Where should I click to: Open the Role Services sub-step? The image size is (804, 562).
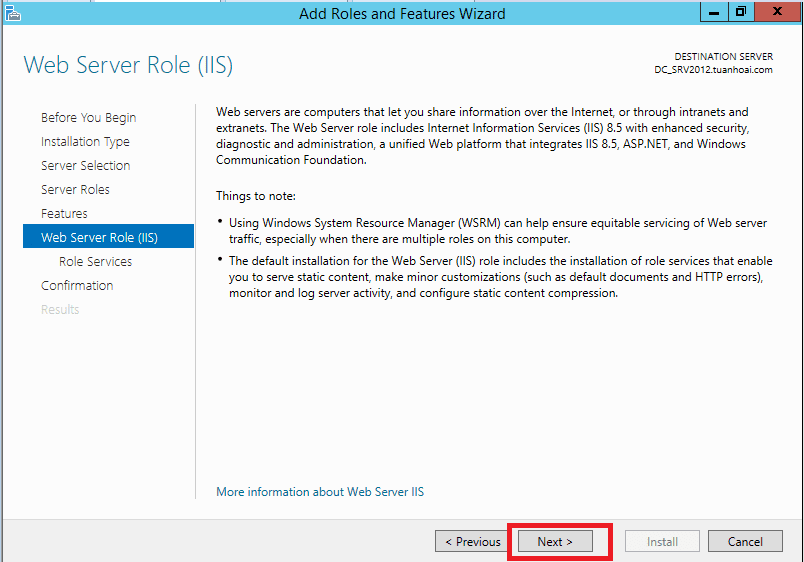pos(95,262)
